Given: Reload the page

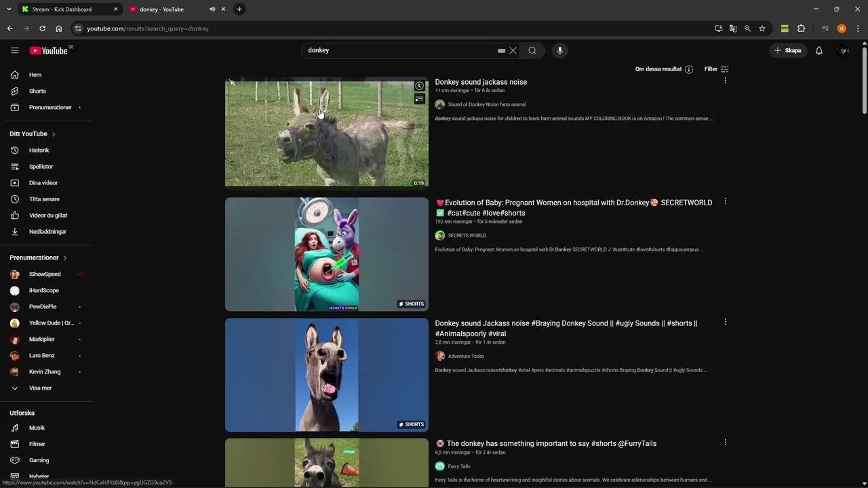Looking at the screenshot, I should [42, 28].
